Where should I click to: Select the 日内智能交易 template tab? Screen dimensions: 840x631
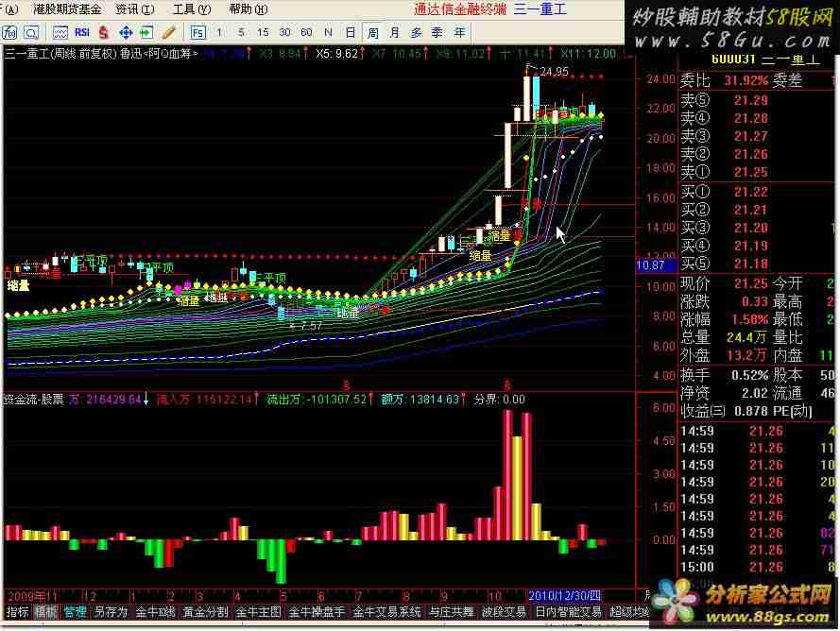(569, 612)
